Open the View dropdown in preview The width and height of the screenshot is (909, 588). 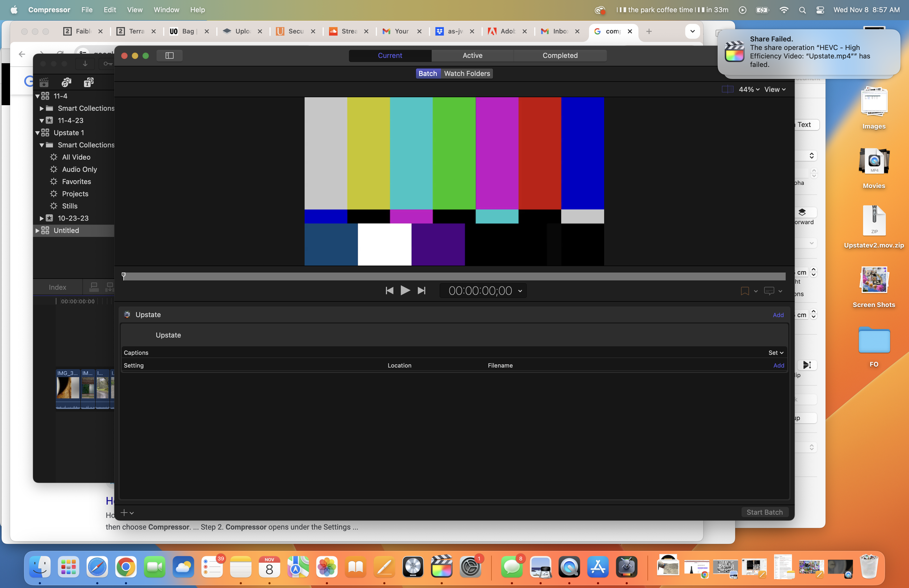[775, 89]
